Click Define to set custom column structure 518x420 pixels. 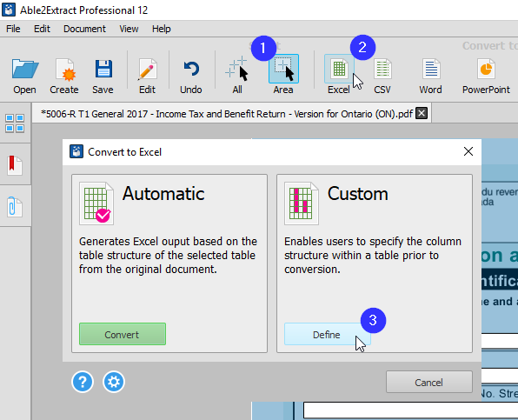click(327, 334)
